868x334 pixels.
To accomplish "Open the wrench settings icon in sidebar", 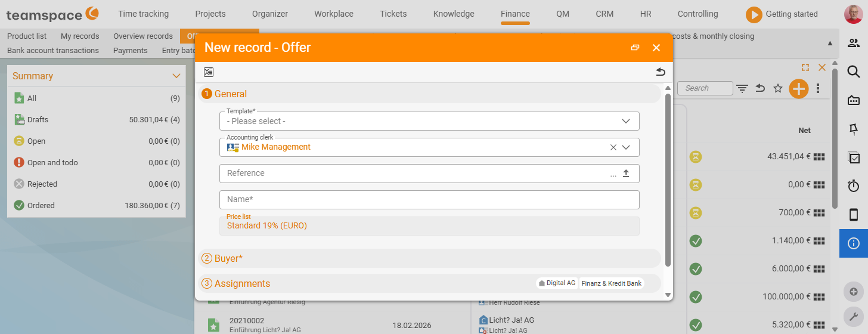I will 854,317.
